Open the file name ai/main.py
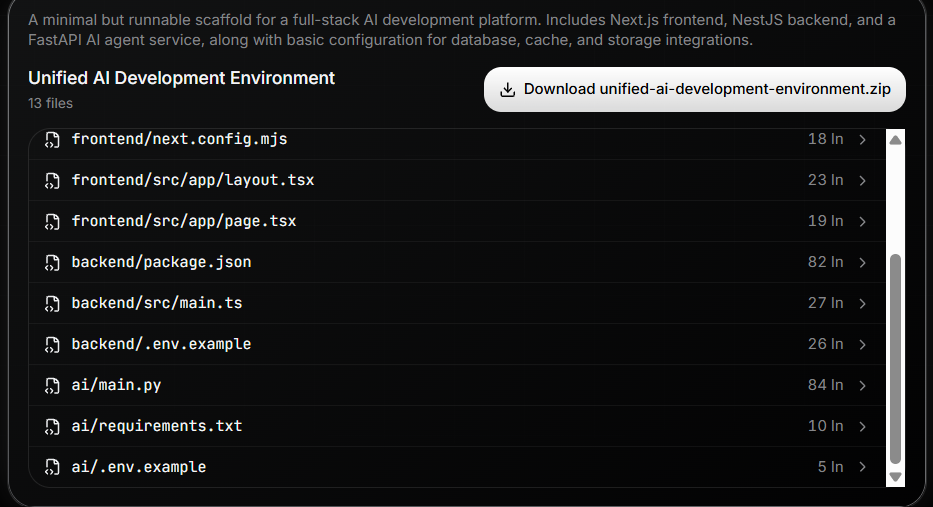This screenshot has height=507, width=933. (116, 386)
